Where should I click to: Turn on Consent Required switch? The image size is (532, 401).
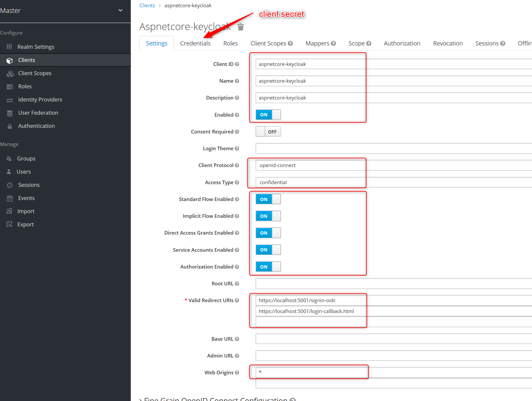coord(268,132)
